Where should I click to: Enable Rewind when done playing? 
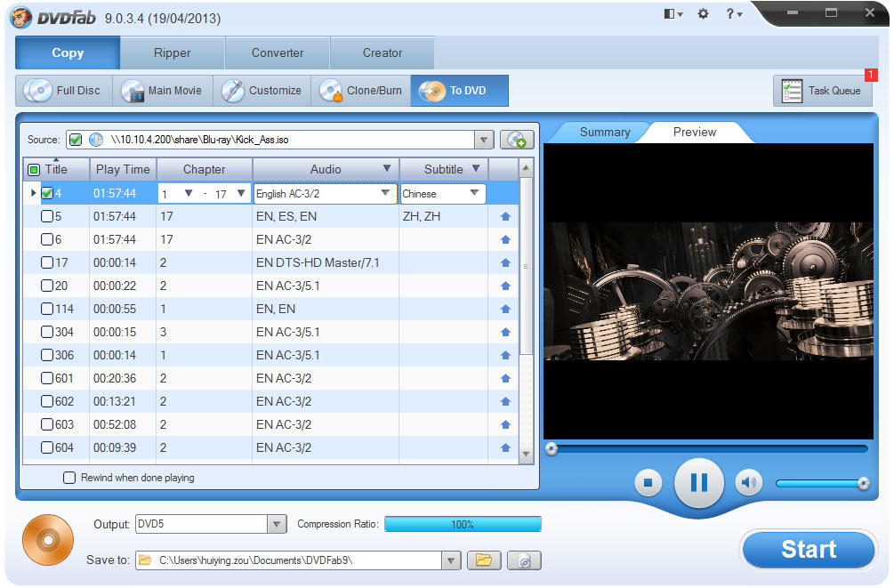point(68,479)
